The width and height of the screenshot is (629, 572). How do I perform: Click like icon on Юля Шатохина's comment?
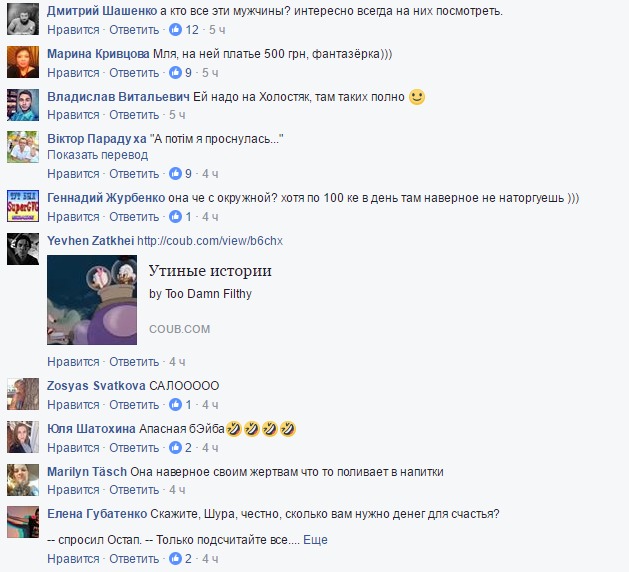click(x=175, y=447)
